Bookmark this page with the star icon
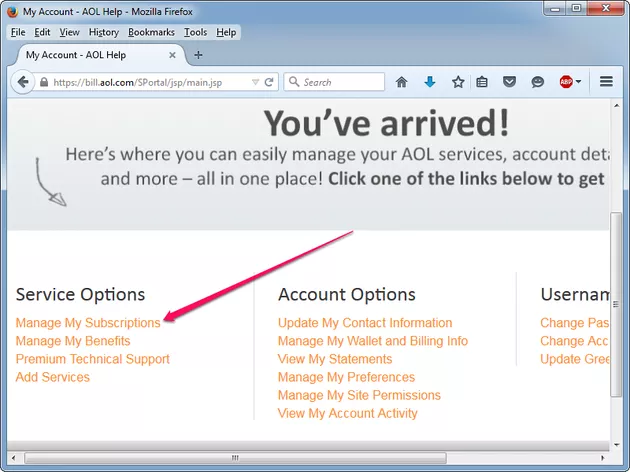This screenshot has height=472, width=630. pos(458,82)
